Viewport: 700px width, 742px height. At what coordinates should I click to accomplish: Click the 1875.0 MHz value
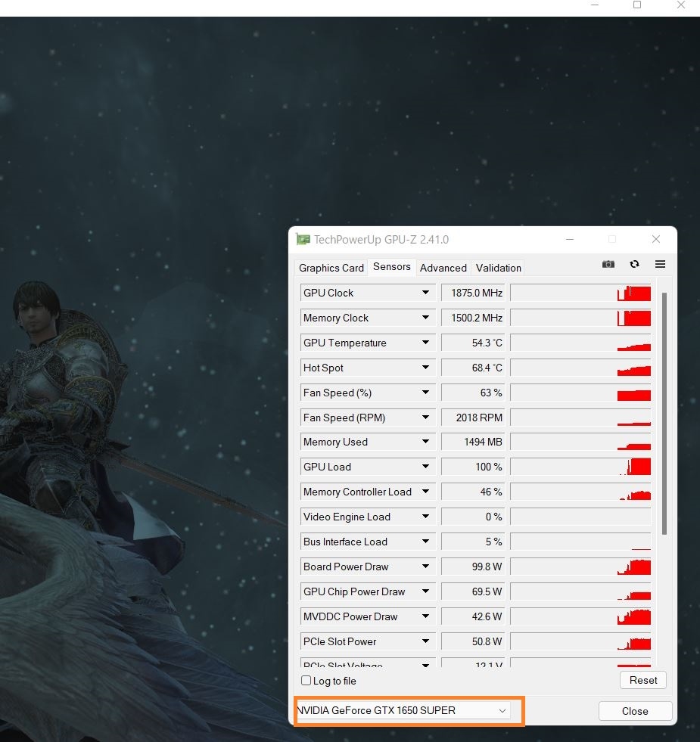point(473,293)
